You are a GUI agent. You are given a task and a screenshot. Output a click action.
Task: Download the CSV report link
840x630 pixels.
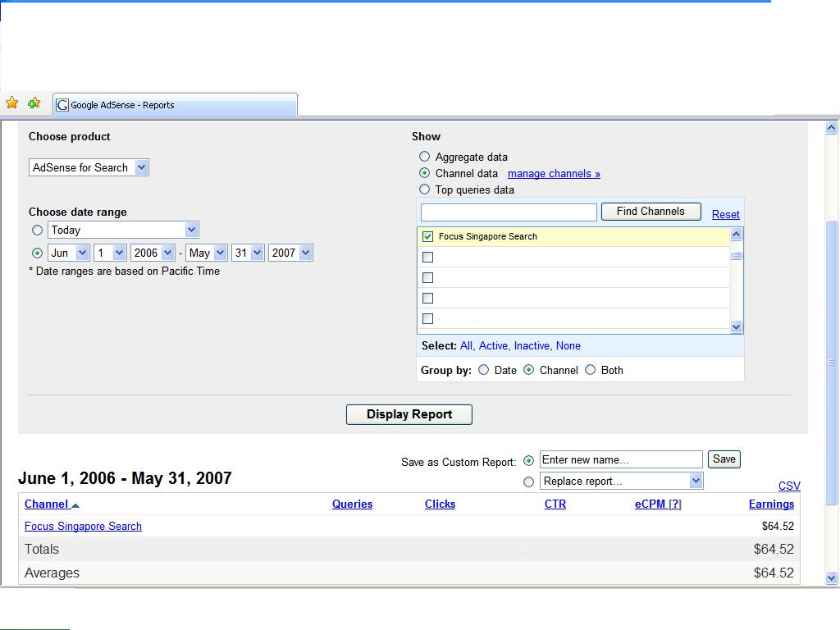[x=789, y=486]
